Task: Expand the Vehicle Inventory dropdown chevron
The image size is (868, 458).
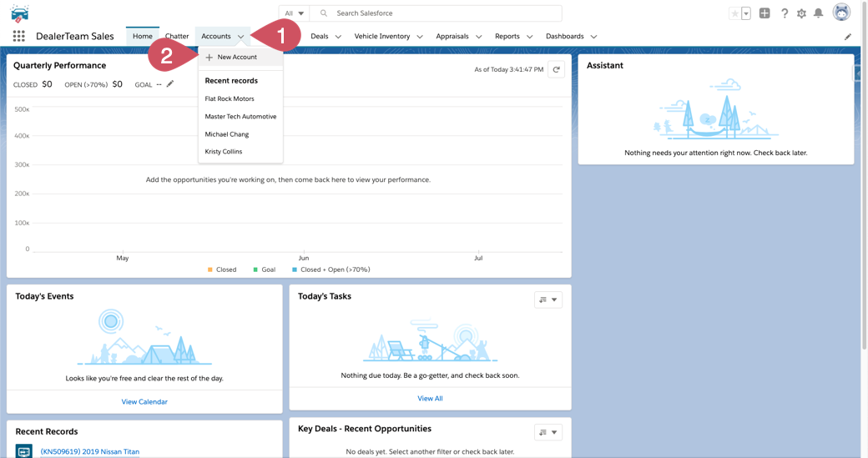Action: point(420,37)
